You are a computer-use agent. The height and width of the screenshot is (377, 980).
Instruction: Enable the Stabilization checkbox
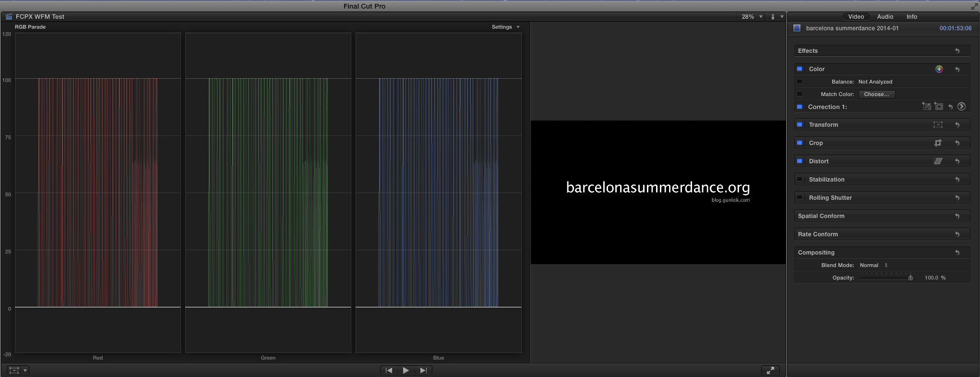[800, 180]
